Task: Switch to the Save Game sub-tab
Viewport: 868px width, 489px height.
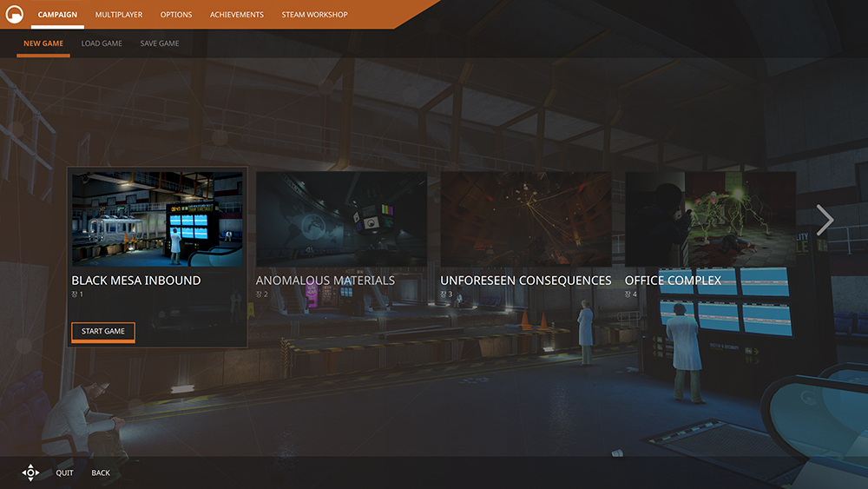Action: coord(160,43)
